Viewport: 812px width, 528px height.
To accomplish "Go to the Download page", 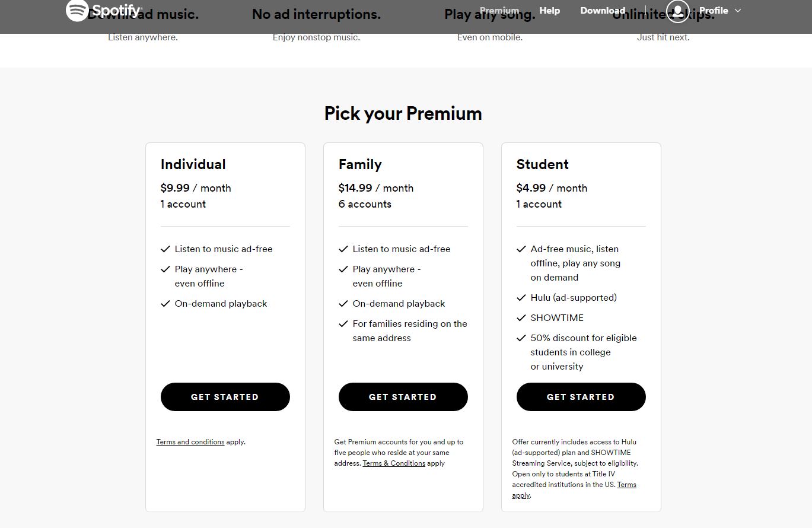I will [603, 11].
